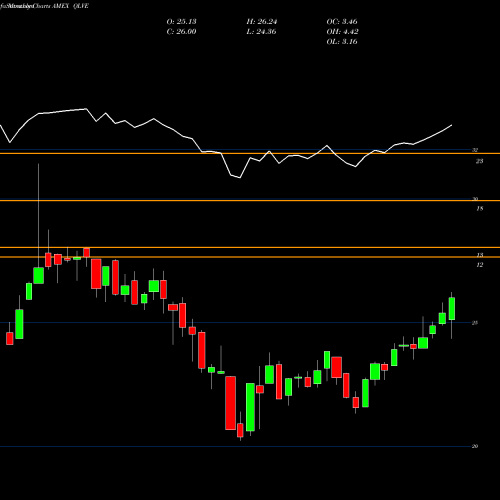
Task: Click the right-side axis label "18"
Action: point(479,209)
